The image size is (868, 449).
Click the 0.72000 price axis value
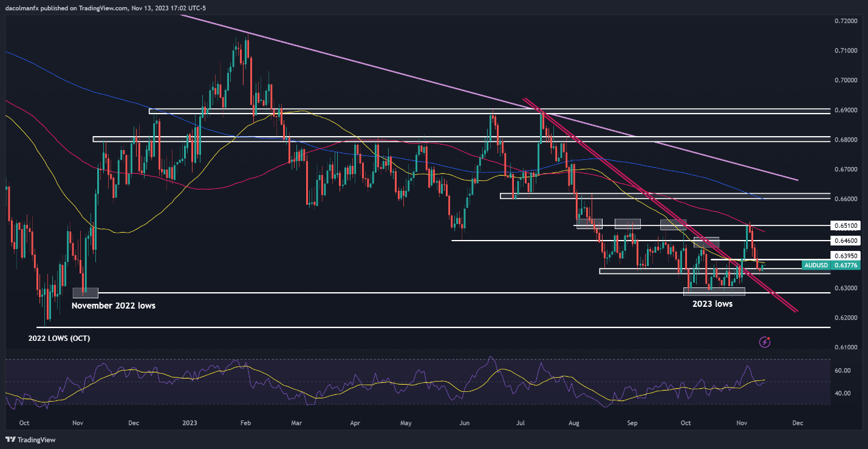[x=845, y=21]
